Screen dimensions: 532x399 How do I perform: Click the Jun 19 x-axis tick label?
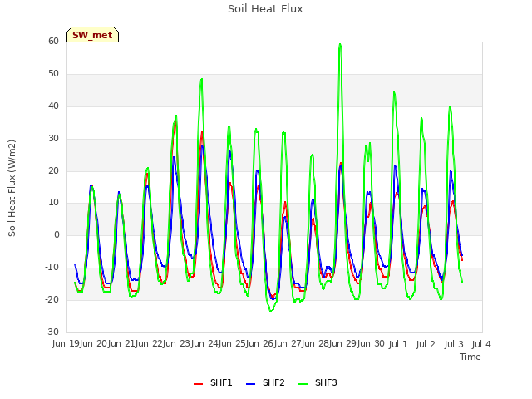pyautogui.click(x=66, y=344)
